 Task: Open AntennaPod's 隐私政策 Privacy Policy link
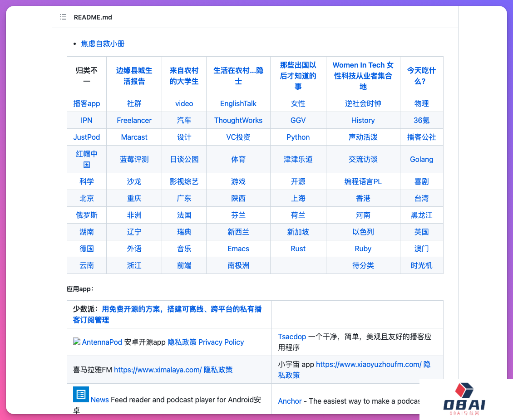(x=206, y=342)
